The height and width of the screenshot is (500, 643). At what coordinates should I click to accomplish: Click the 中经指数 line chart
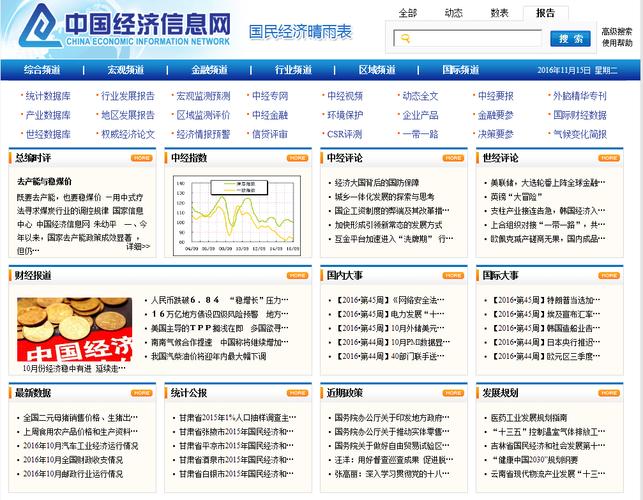click(x=237, y=215)
